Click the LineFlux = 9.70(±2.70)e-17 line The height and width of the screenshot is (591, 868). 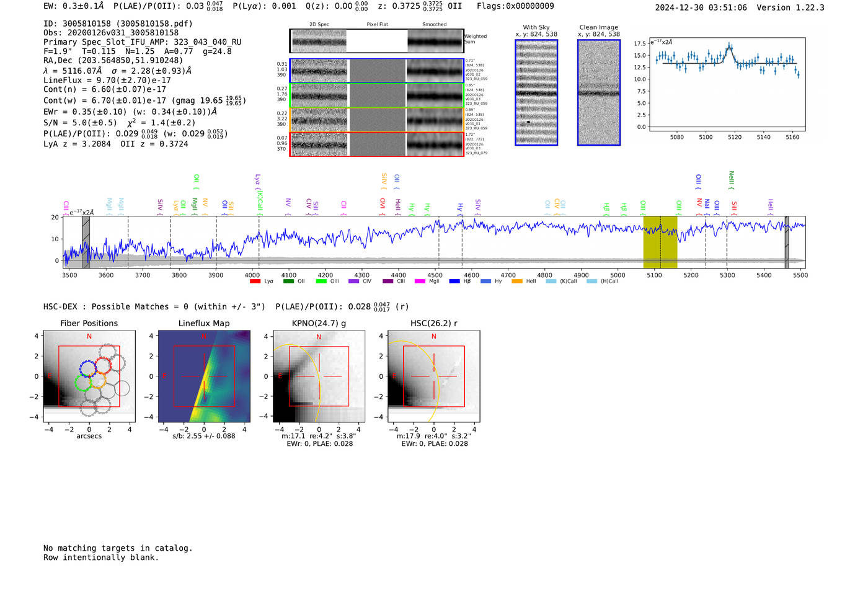click(107, 80)
